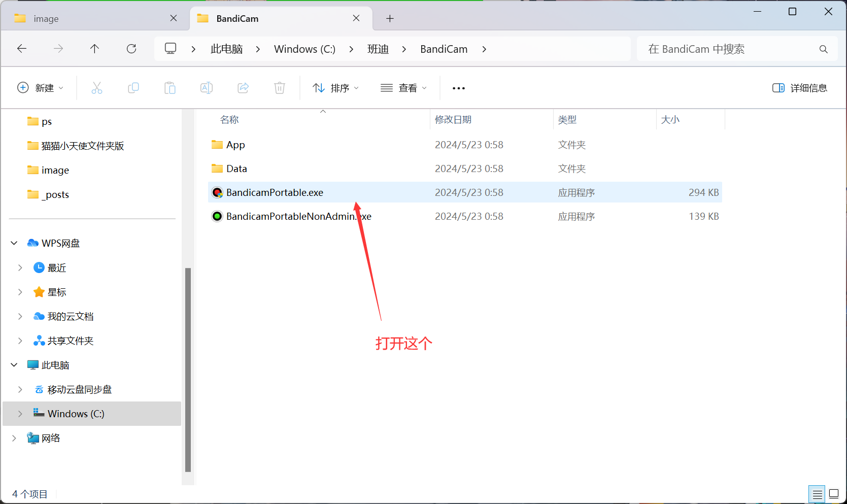The image size is (847, 504).
Task: Open the 新建 dropdown menu
Action: coord(41,88)
